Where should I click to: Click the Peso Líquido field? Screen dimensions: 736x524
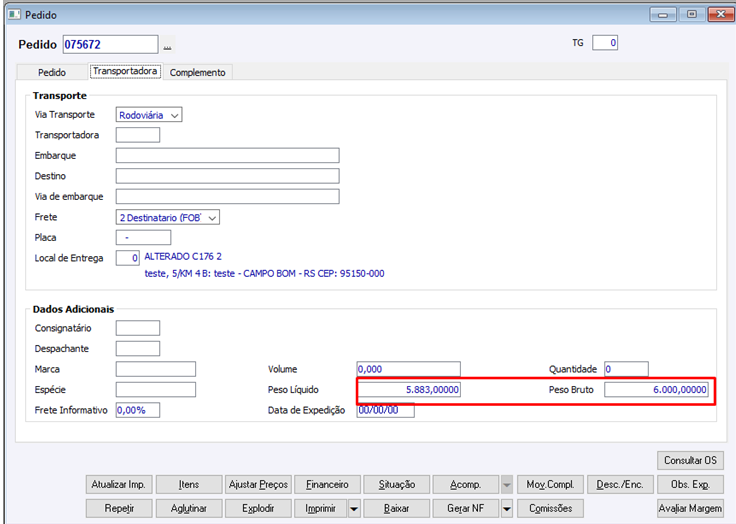point(408,389)
